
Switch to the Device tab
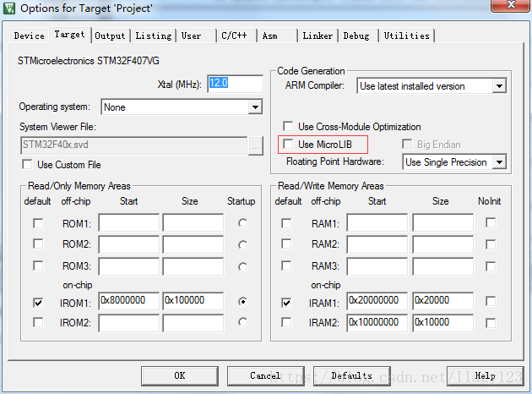[30, 36]
